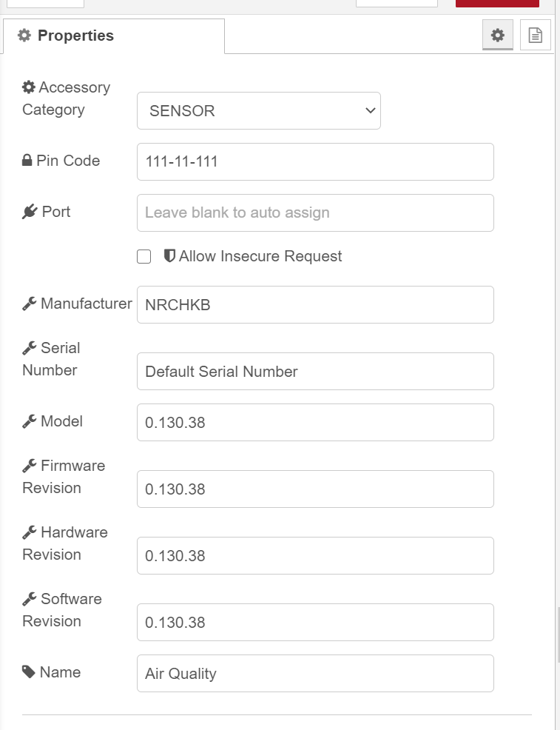Screen dimensions: 560x730
Task: Select SENSOR from the category combo box
Action: [259, 110]
